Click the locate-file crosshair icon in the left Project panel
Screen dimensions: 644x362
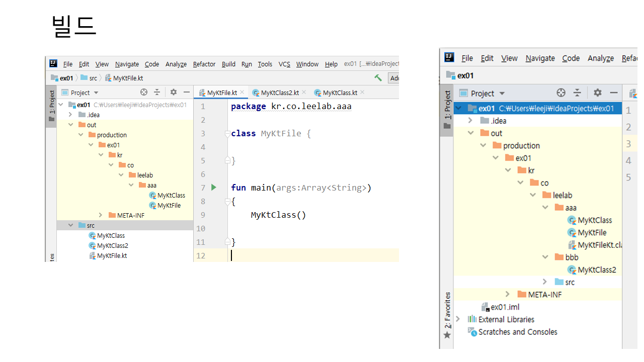pos(144,92)
